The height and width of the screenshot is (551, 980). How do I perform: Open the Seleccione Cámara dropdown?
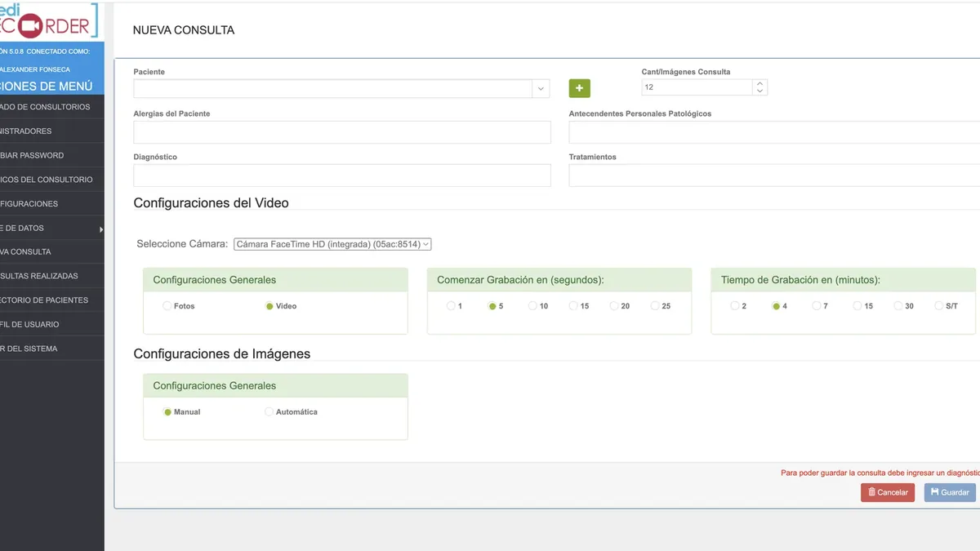click(x=332, y=244)
